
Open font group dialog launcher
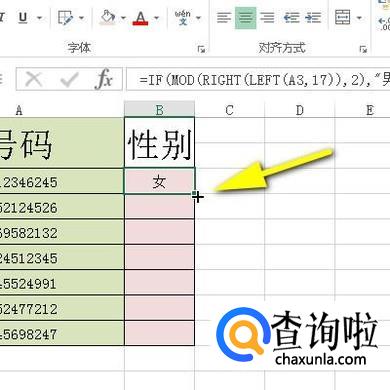pos(201,49)
